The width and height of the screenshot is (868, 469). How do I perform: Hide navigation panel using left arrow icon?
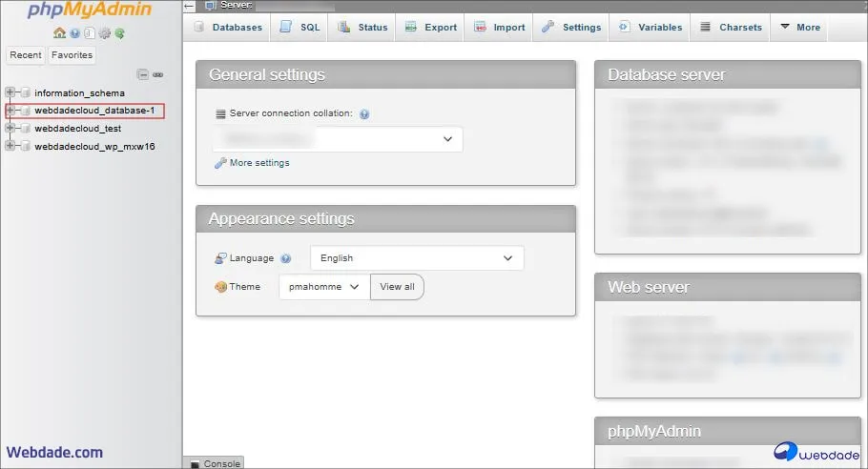pyautogui.click(x=189, y=6)
